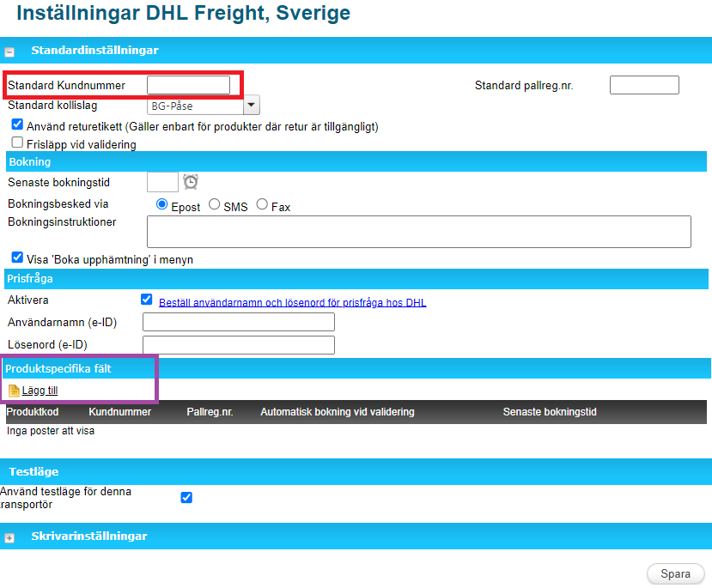Focus the Standard Kundnummer input field
712x588 pixels.
(x=188, y=85)
